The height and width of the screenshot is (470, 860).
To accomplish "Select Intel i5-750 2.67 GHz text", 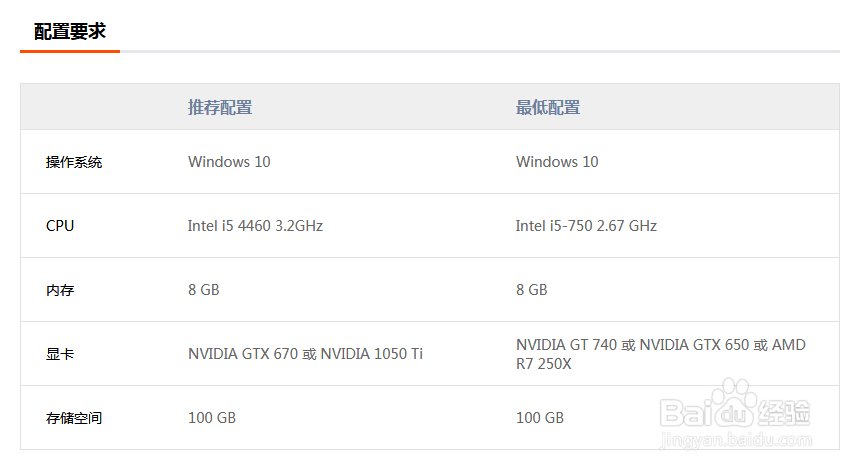I will [586, 226].
